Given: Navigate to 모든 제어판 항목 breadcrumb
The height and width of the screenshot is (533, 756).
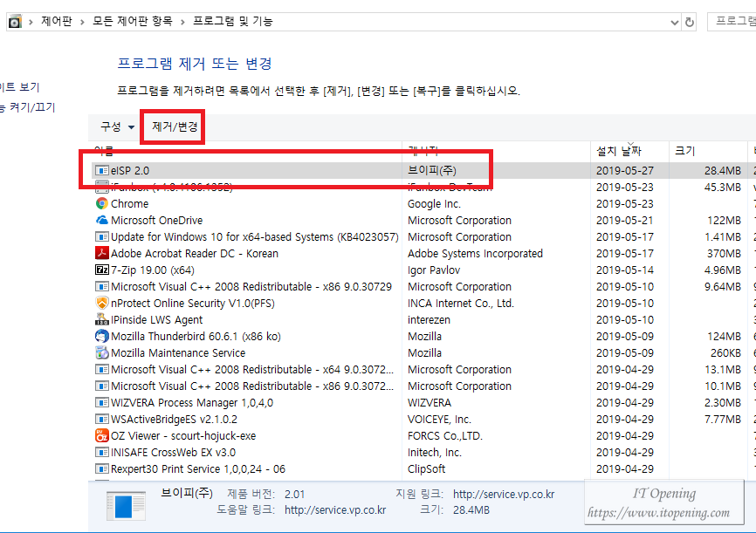Looking at the screenshot, I should tap(133, 21).
